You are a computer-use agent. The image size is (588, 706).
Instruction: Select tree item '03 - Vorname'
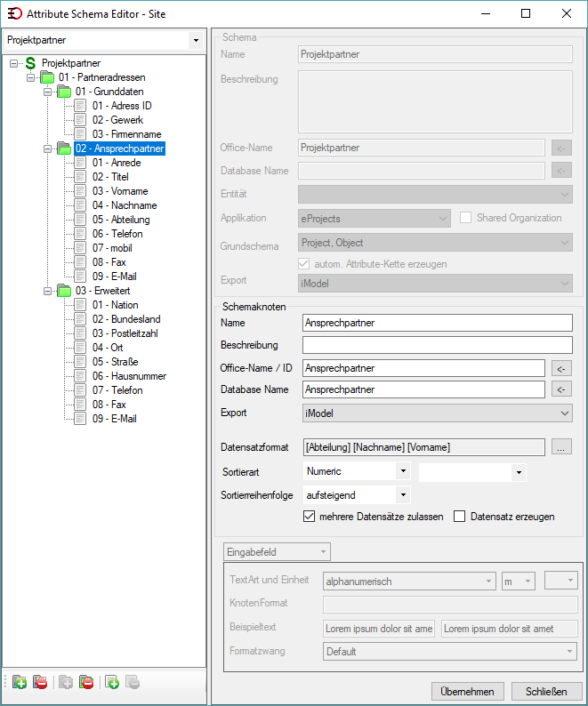tap(120, 191)
